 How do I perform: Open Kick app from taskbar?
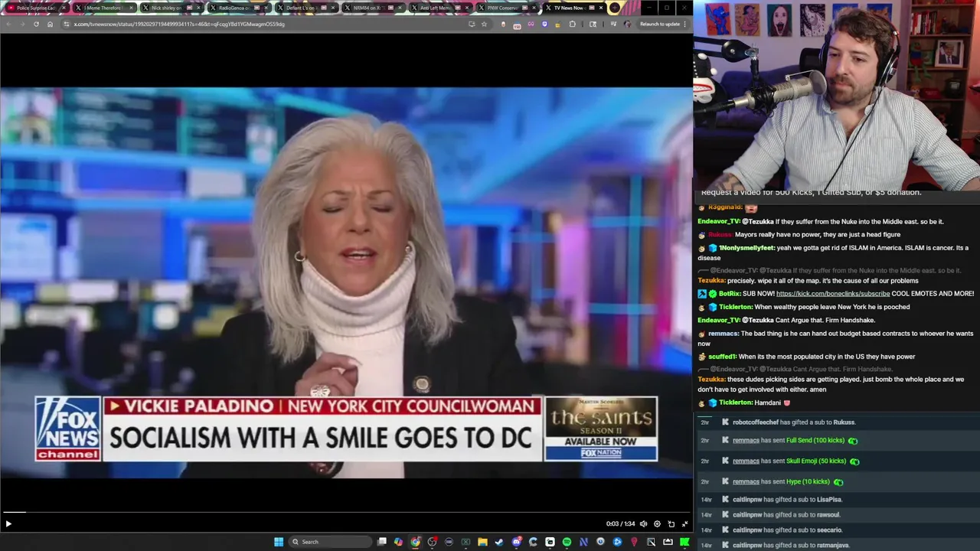click(684, 542)
